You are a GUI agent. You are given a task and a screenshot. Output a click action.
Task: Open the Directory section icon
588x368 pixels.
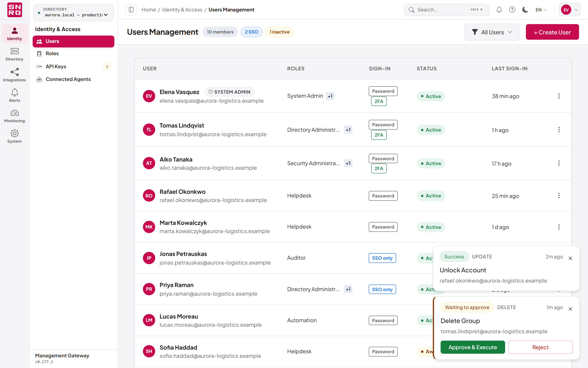tap(14, 51)
